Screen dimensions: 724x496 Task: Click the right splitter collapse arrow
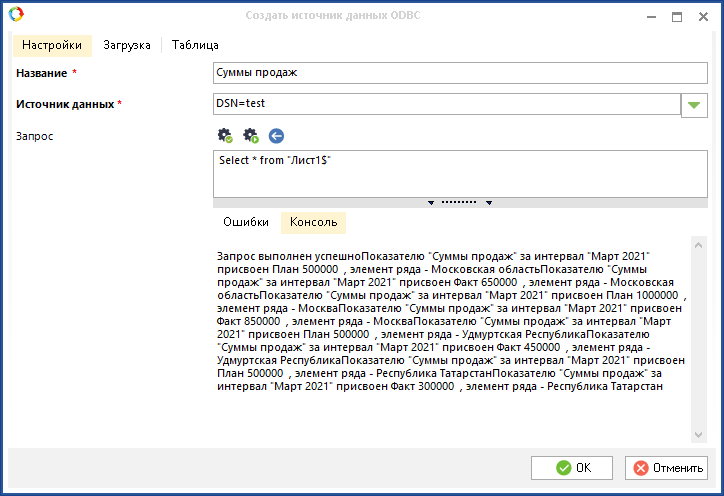(x=489, y=202)
